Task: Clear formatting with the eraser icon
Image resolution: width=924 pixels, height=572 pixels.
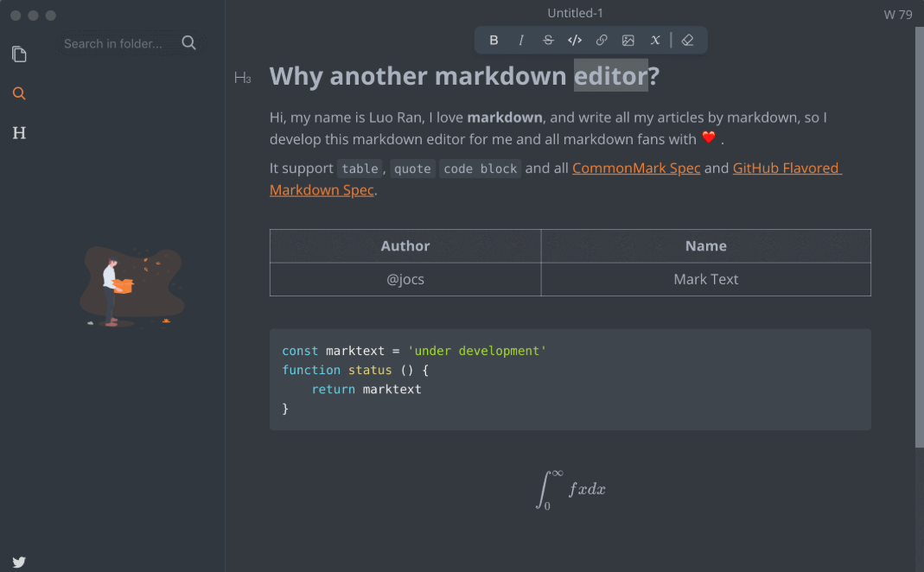Action: 688,40
